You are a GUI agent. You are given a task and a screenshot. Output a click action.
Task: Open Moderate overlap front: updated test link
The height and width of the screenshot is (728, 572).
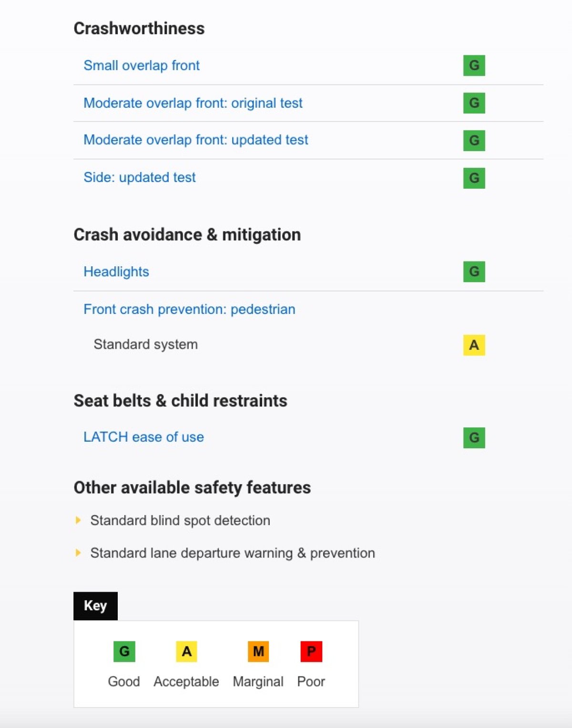(196, 140)
